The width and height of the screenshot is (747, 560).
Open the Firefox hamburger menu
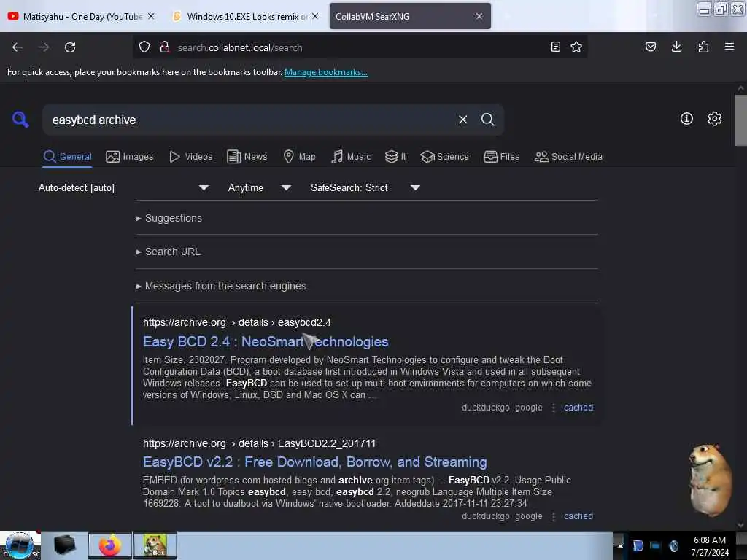pyautogui.click(x=729, y=47)
